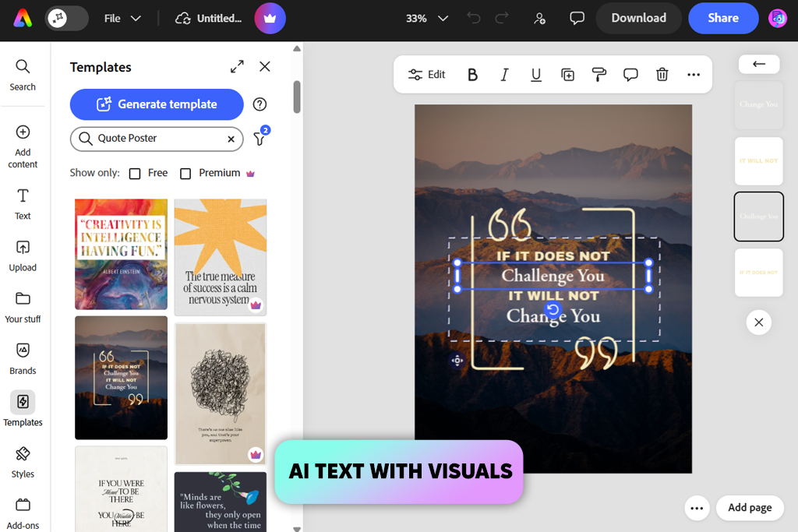Image resolution: width=798 pixels, height=532 pixels.
Task: Open Search in the left sidebar
Action: pyautogui.click(x=23, y=75)
